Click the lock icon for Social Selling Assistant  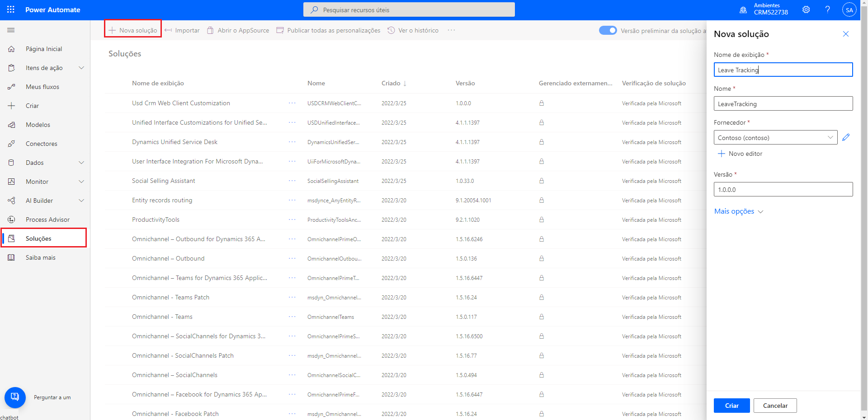542,181
